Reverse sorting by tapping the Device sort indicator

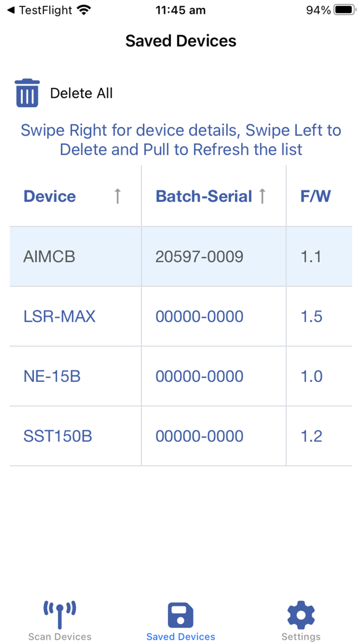pyautogui.click(x=118, y=196)
